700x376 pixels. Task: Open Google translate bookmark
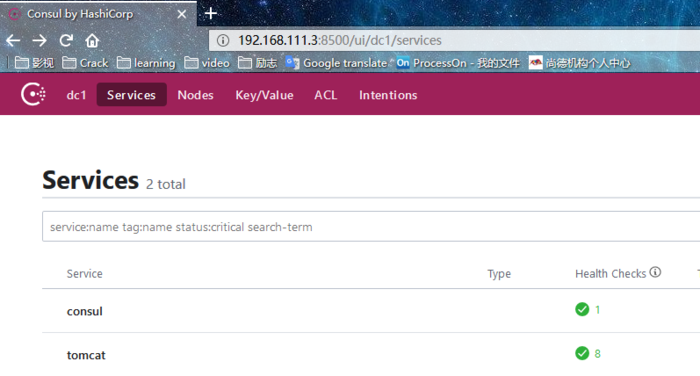[x=337, y=63]
